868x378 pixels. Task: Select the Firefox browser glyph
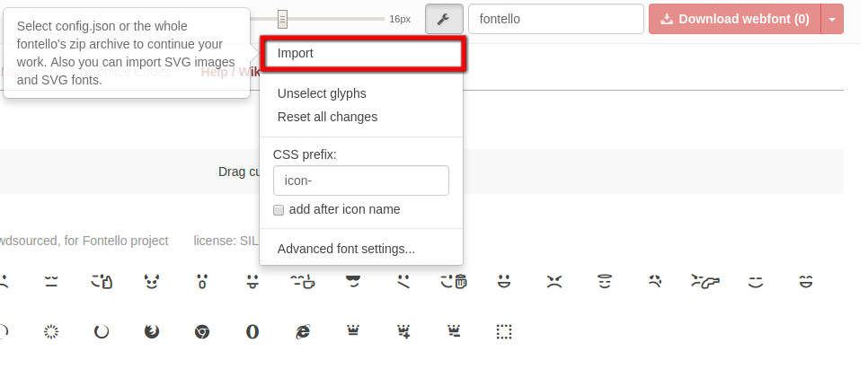pos(152,331)
